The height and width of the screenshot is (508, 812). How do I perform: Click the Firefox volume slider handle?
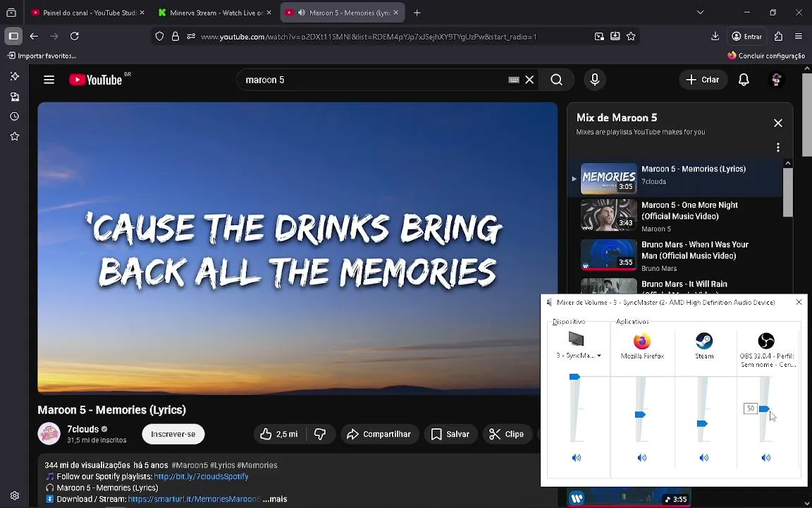640,415
